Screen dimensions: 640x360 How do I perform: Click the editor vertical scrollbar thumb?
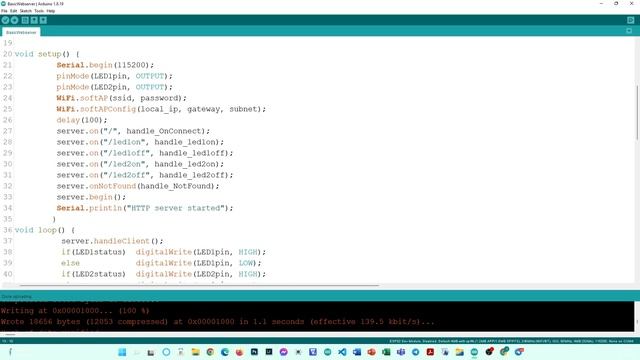coord(637,113)
